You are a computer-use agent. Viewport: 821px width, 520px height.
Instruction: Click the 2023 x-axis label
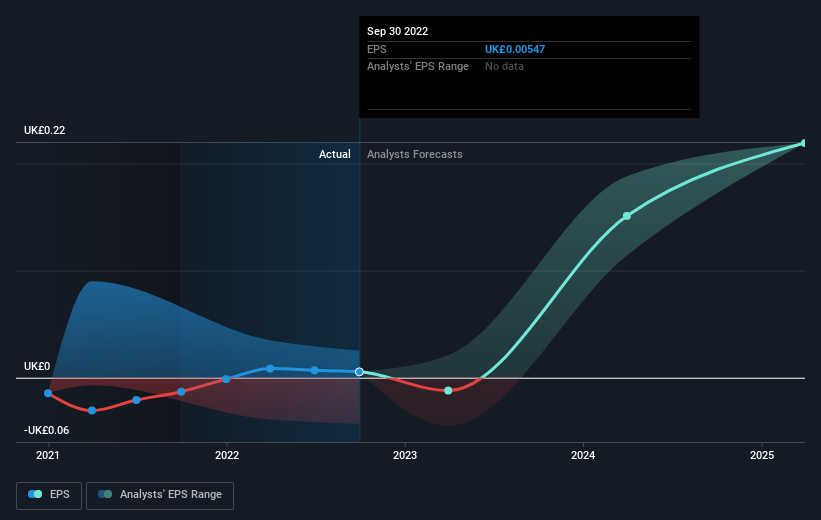click(x=405, y=456)
